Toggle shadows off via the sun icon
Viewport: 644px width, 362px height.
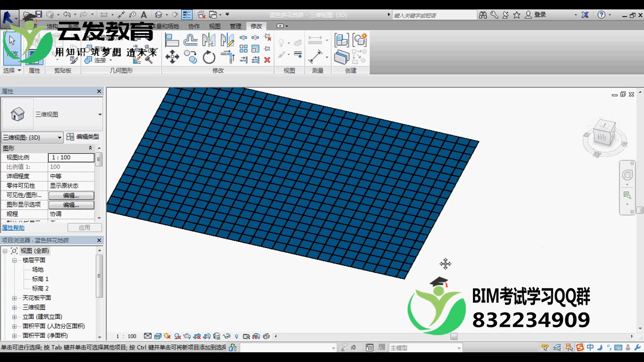click(x=167, y=336)
